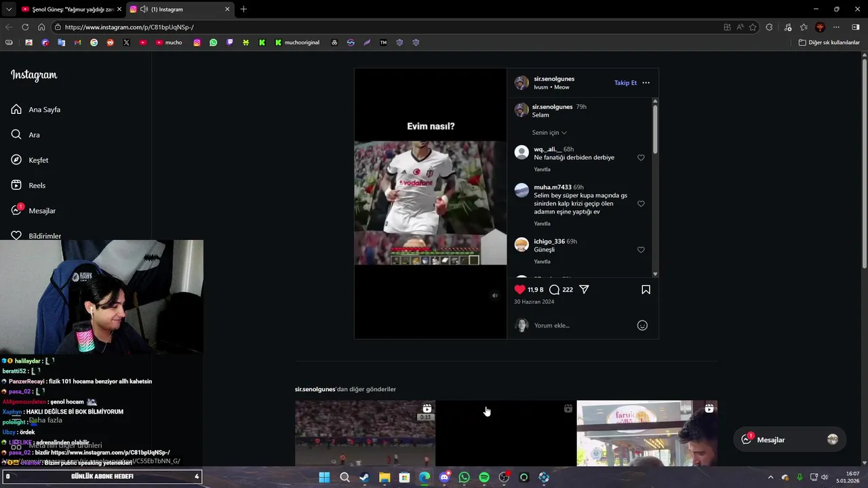Screen dimensions: 868x488
Task: Open the browser settings three-dot menu
Action: click(836, 27)
